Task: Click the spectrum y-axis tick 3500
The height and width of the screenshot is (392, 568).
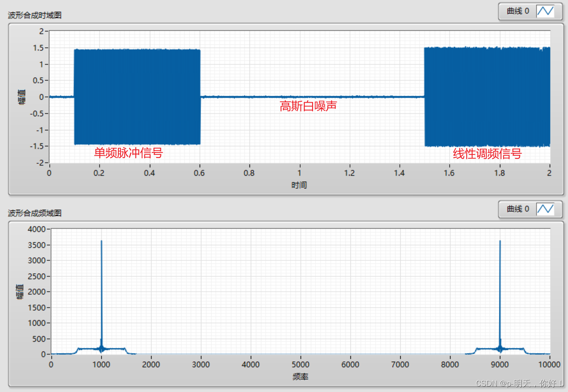Action: pyautogui.click(x=37, y=245)
